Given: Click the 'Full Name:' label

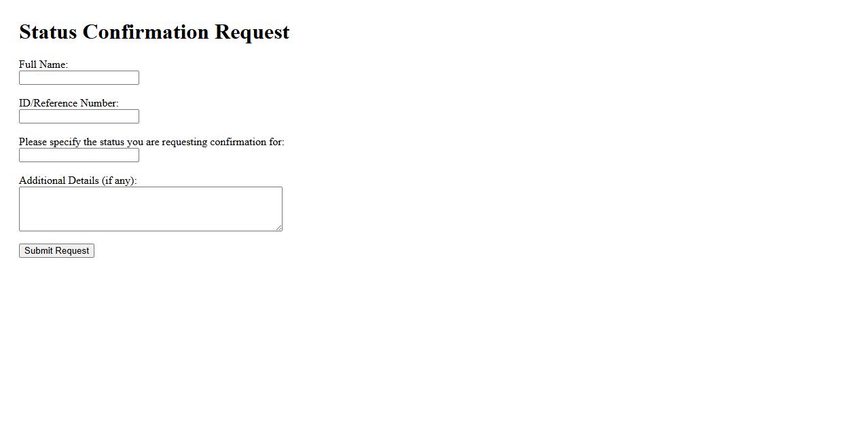Looking at the screenshot, I should [x=43, y=64].
